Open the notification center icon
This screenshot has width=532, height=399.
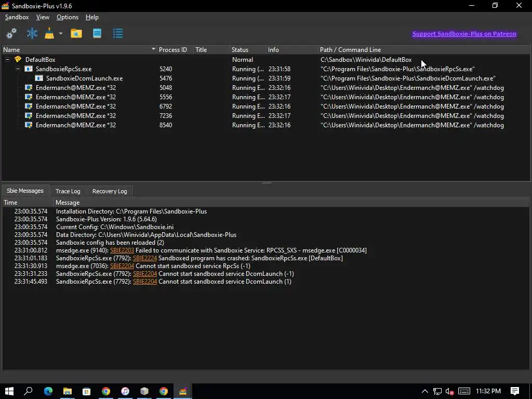[x=515, y=391]
